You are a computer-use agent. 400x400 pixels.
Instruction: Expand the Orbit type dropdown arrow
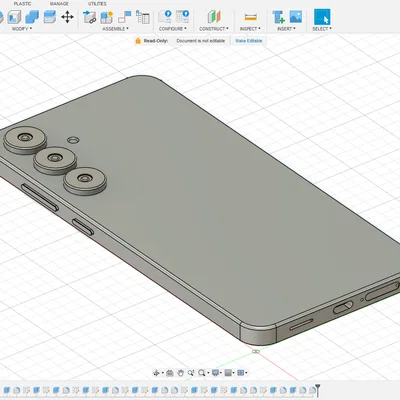pyautogui.click(x=162, y=373)
